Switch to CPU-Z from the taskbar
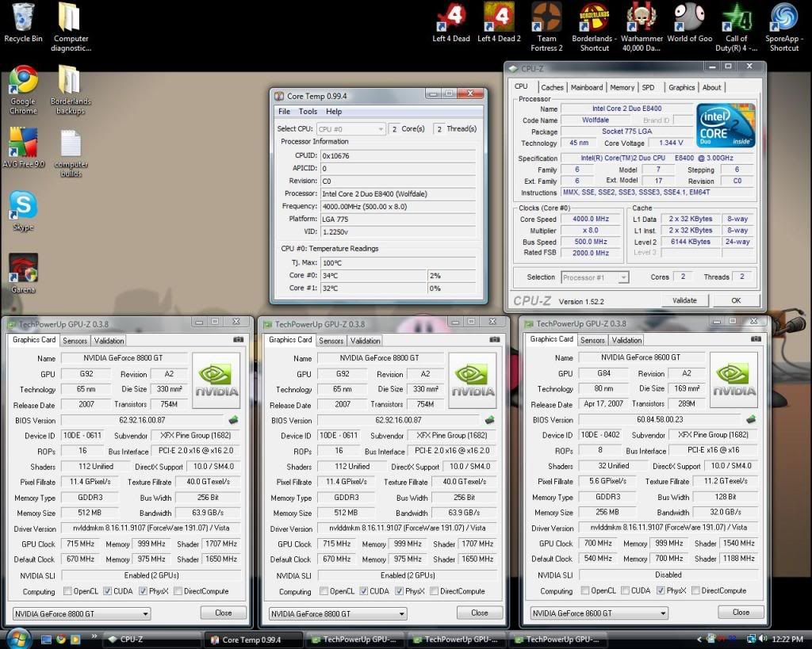This screenshot has width=812, height=649. click(x=152, y=639)
